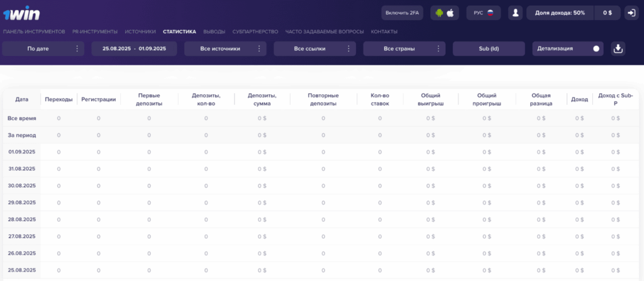Expand the 'Все источники' dropdown
Screen dimensions: 644x281
[225, 49]
